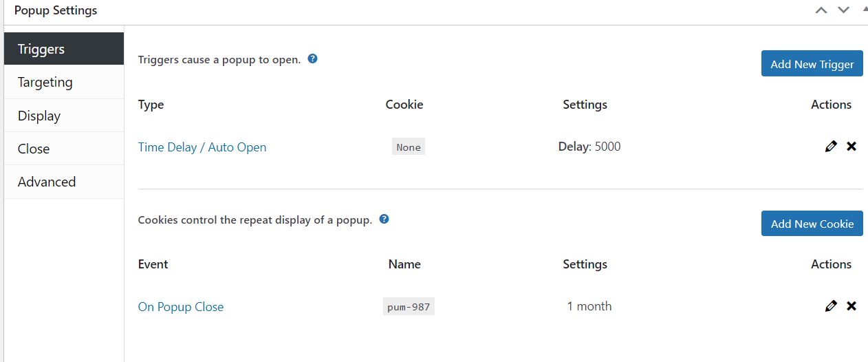868x362 pixels.
Task: Open help icon beside cookies description
Action: tap(384, 220)
